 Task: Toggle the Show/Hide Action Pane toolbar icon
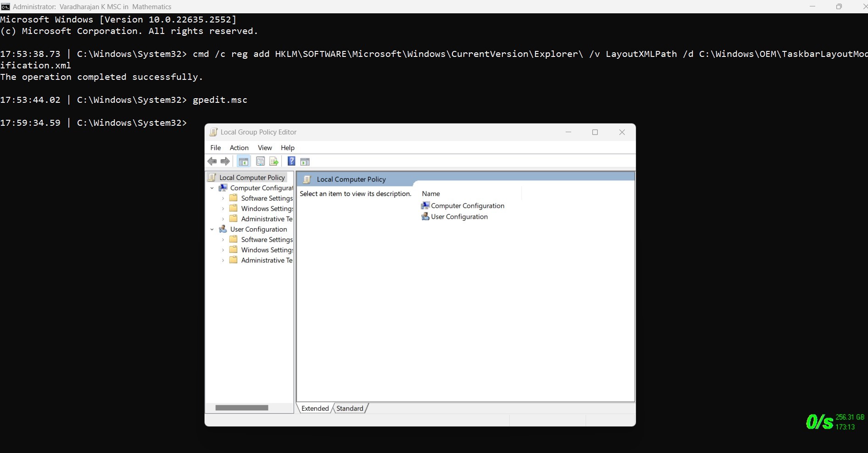[x=305, y=162]
